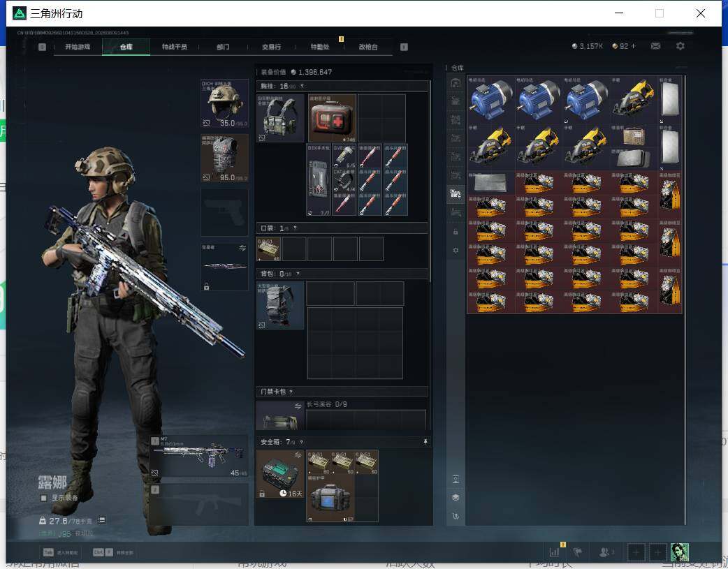Click the 长弓溪谷 0/9 keycard label
The width and height of the screenshot is (728, 569).
[x=327, y=404]
